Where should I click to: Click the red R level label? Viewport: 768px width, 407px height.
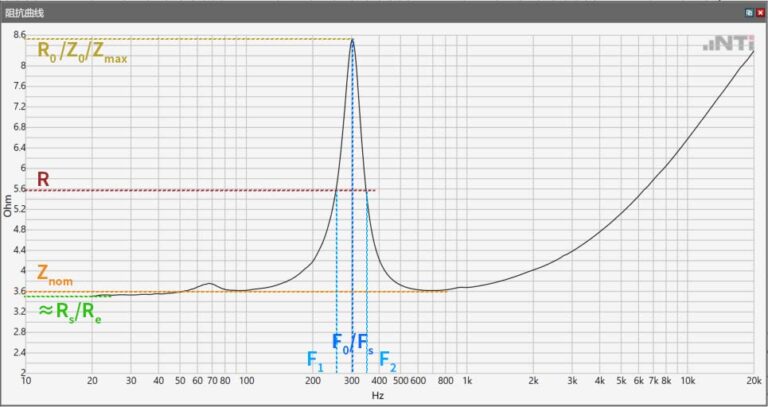point(44,179)
